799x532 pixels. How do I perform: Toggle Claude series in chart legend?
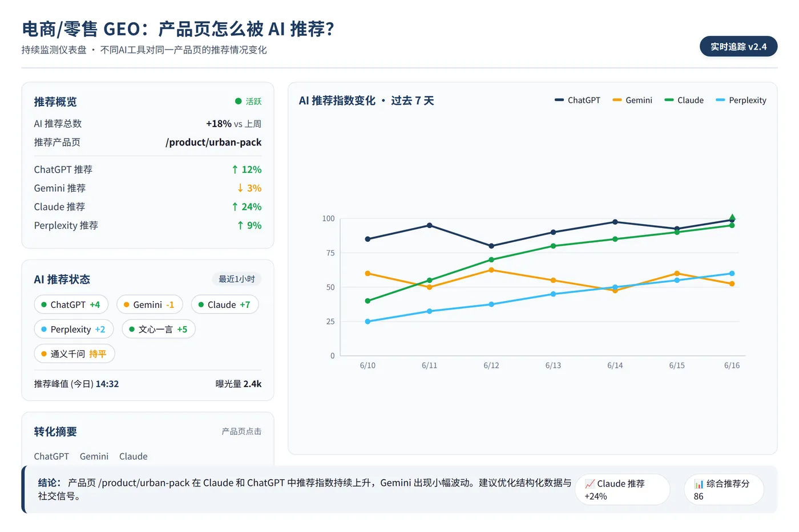[684, 100]
